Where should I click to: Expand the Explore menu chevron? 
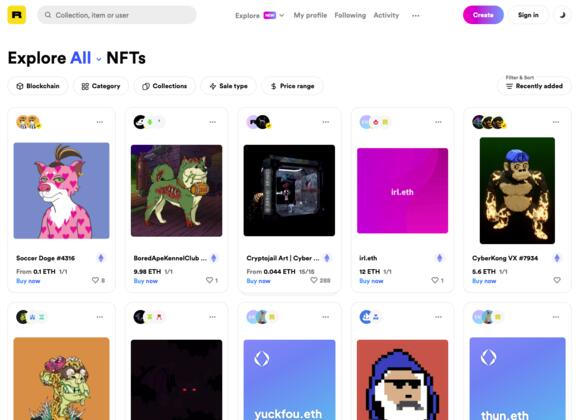click(282, 15)
